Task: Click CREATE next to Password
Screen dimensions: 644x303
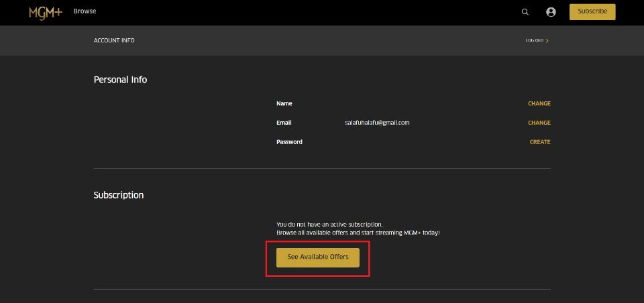Action: point(539,142)
